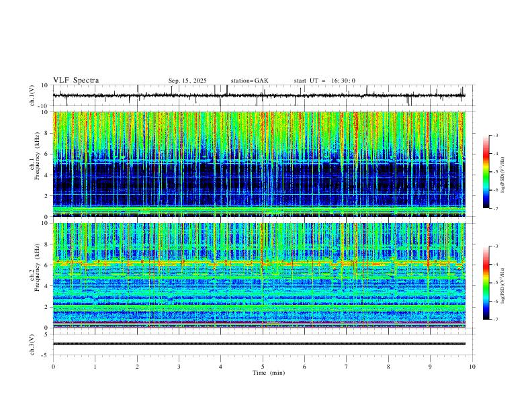Click the 'station=GAK' label
Image resolution: width=532 pixels, height=411 pixels.
click(x=249, y=81)
